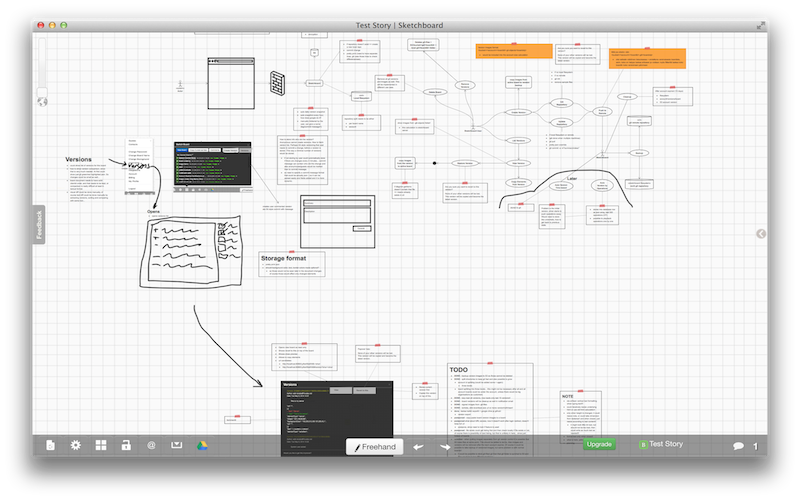Screen dimensions: 800x500
Task: Toggle fullscreen with the title bar arrows
Action: [x=760, y=25]
